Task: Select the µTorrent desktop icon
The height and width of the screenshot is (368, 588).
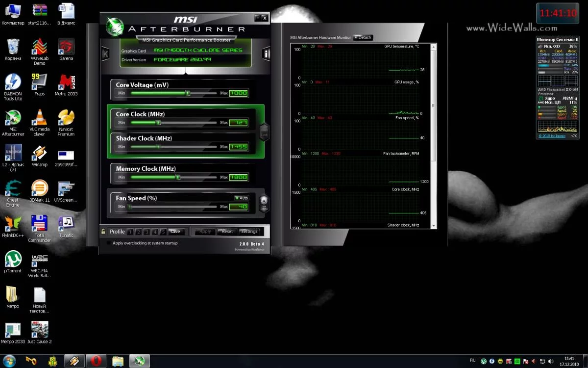Action: click(13, 262)
